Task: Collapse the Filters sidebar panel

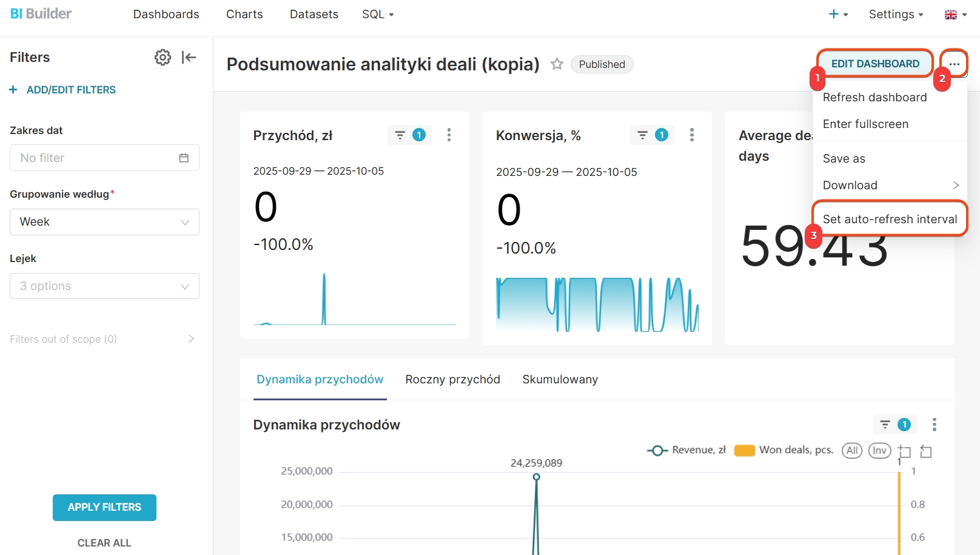Action: pyautogui.click(x=189, y=58)
